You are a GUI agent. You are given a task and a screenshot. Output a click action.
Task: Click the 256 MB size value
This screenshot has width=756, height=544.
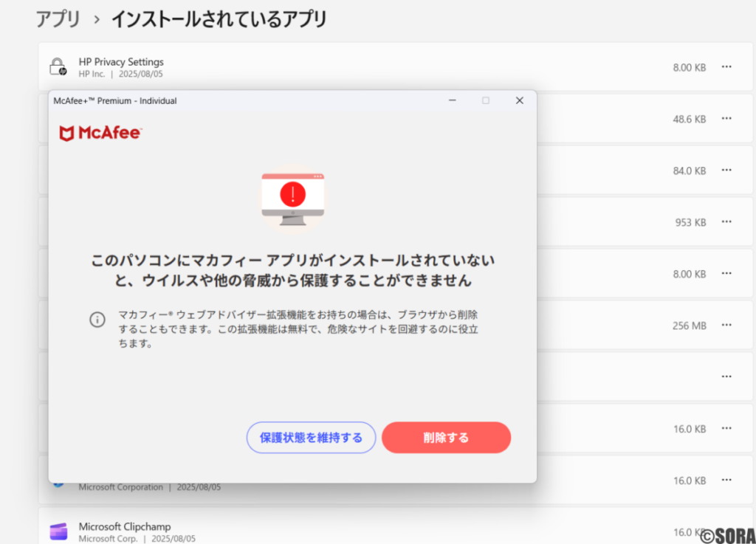click(x=690, y=326)
